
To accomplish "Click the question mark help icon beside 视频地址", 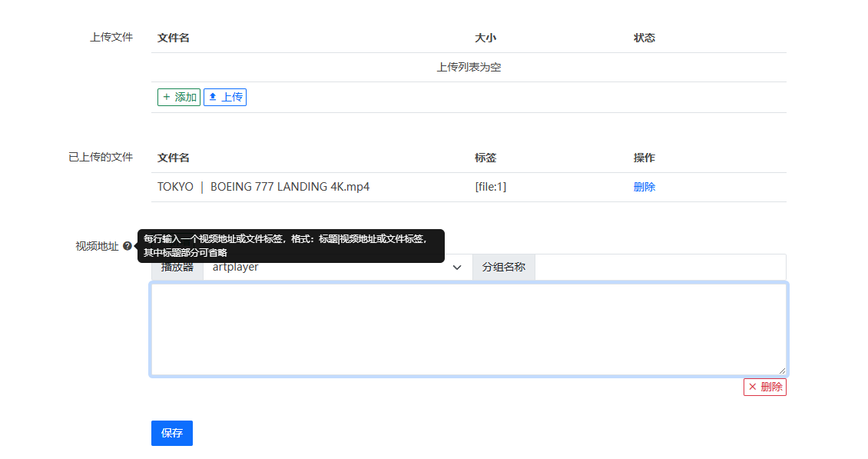I will (128, 246).
